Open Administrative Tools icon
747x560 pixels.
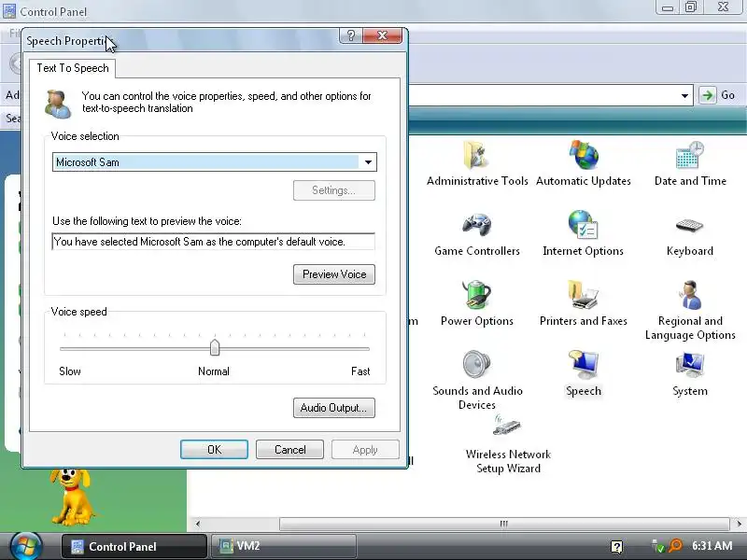click(477, 155)
